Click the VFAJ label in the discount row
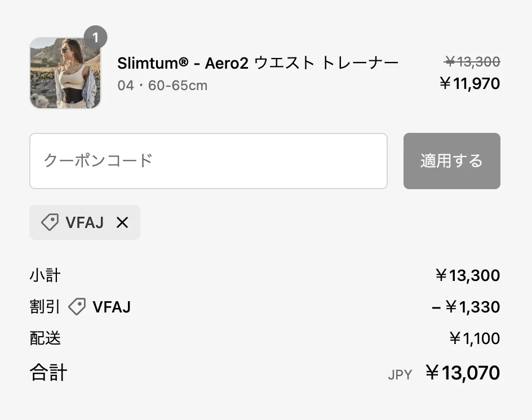Image resolution: width=532 pixels, height=420 pixels. pyautogui.click(x=112, y=307)
